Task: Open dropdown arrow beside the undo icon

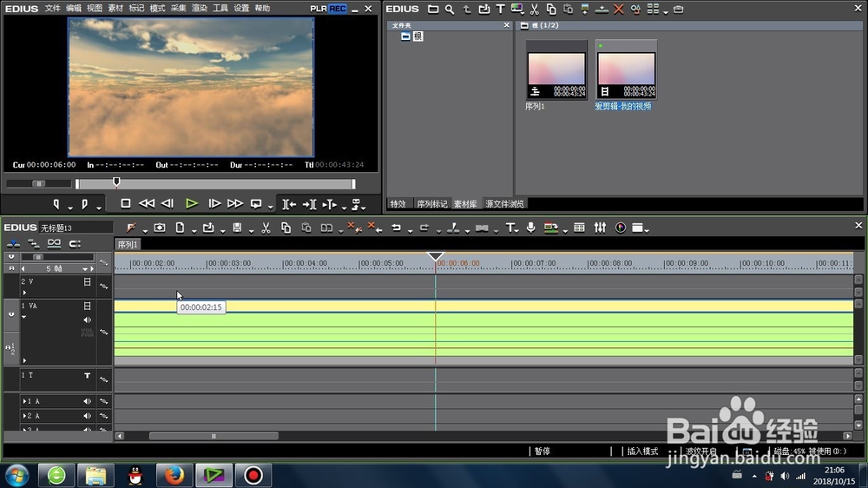Action: (411, 230)
